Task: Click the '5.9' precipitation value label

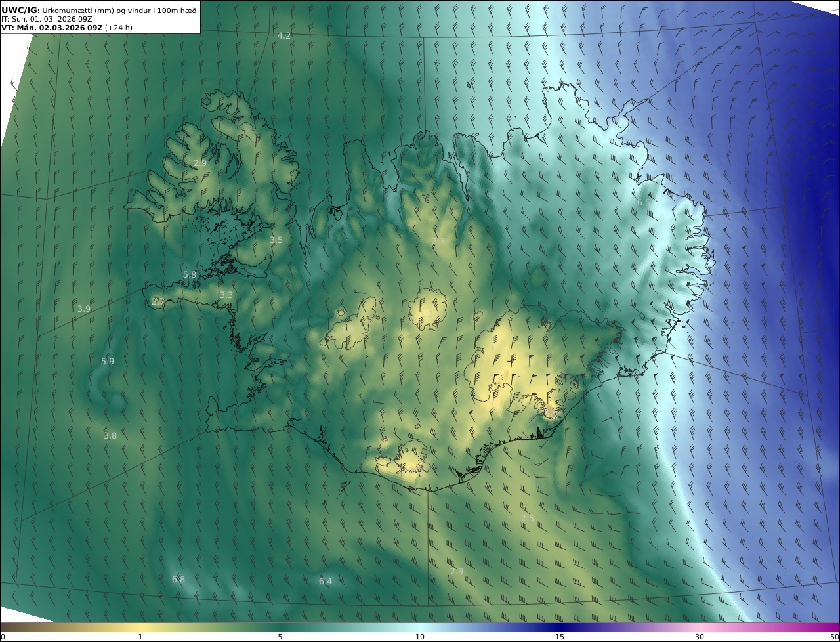Action: (108, 362)
